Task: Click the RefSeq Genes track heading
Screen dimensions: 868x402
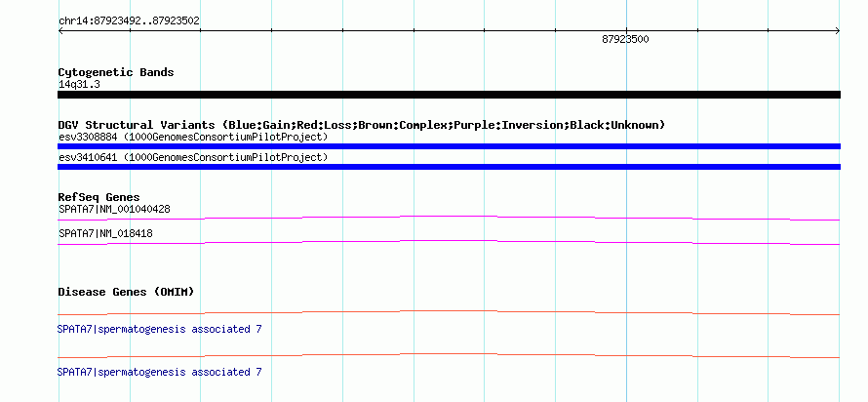Action: 99,197
